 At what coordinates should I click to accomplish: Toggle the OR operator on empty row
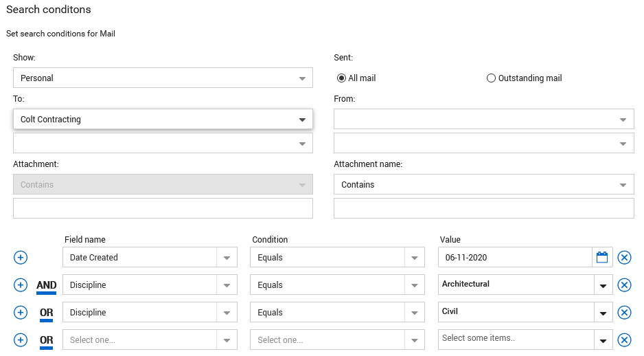tap(47, 341)
